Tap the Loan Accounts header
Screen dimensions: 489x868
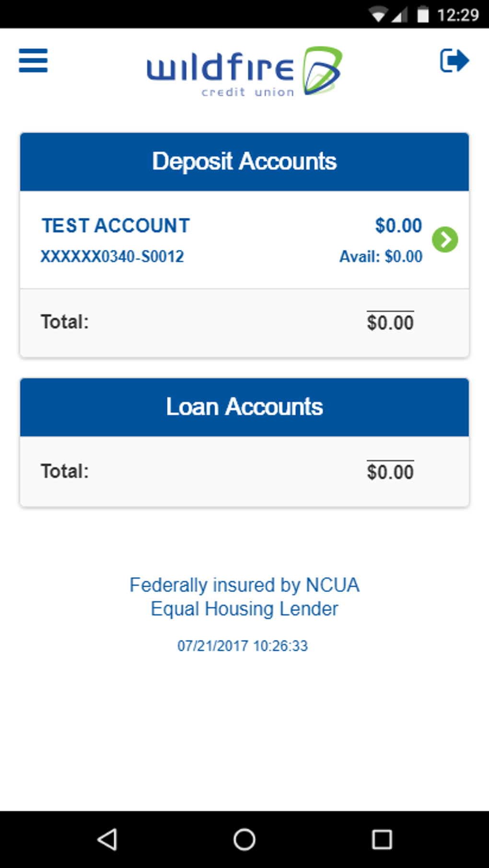[x=244, y=407]
